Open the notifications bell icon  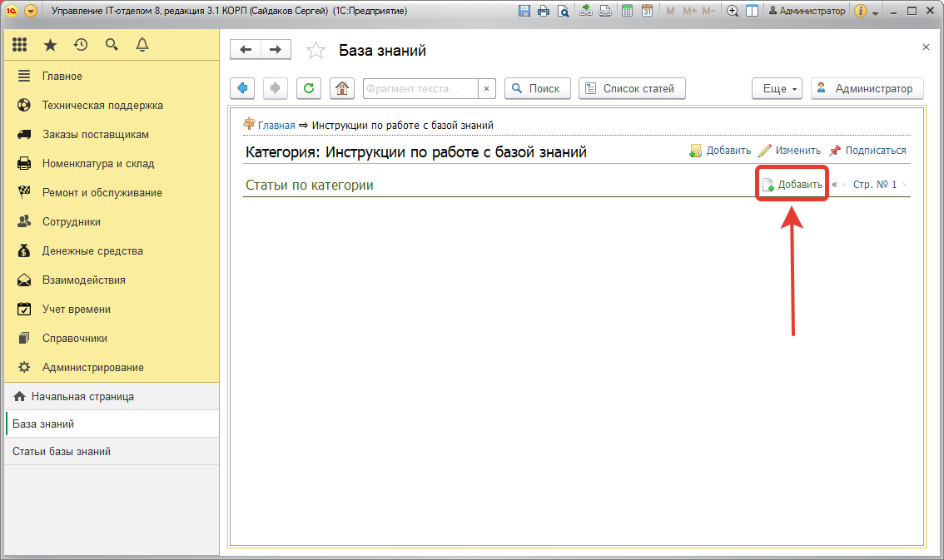(x=142, y=44)
